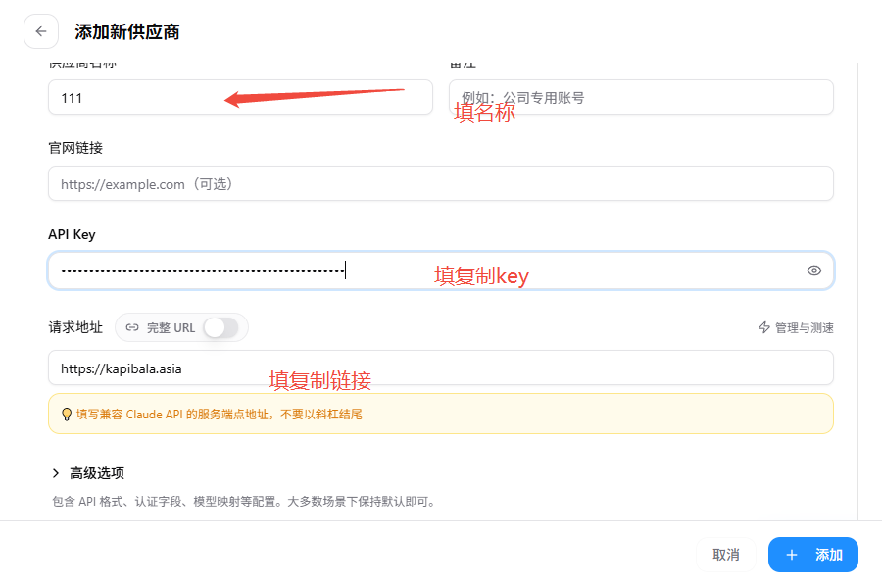Go back using the arrow button
Screen dimensions: 882x588
pyautogui.click(x=41, y=31)
